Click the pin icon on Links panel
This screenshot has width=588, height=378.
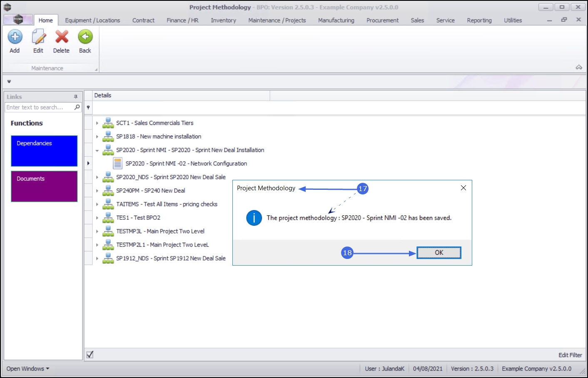click(x=76, y=97)
